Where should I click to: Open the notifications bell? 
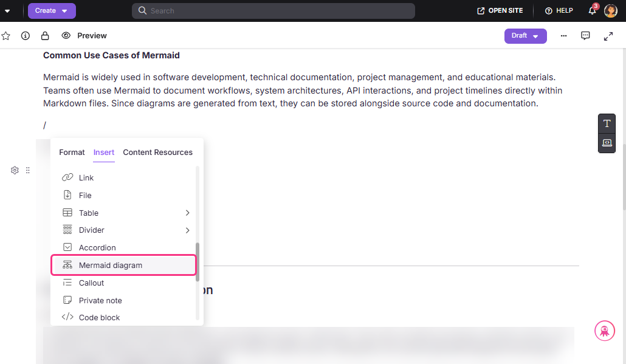pyautogui.click(x=593, y=11)
